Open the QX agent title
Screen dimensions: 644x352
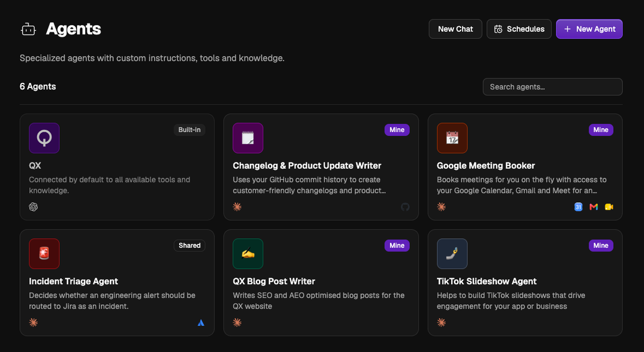[35, 166]
